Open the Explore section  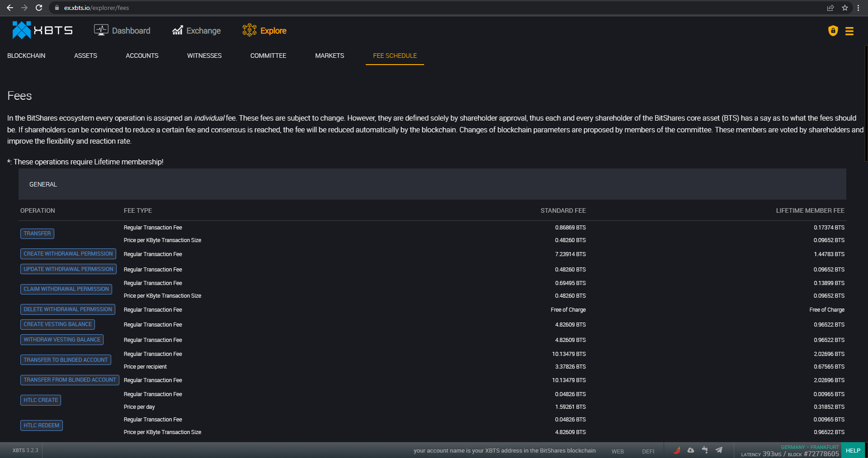pos(264,30)
